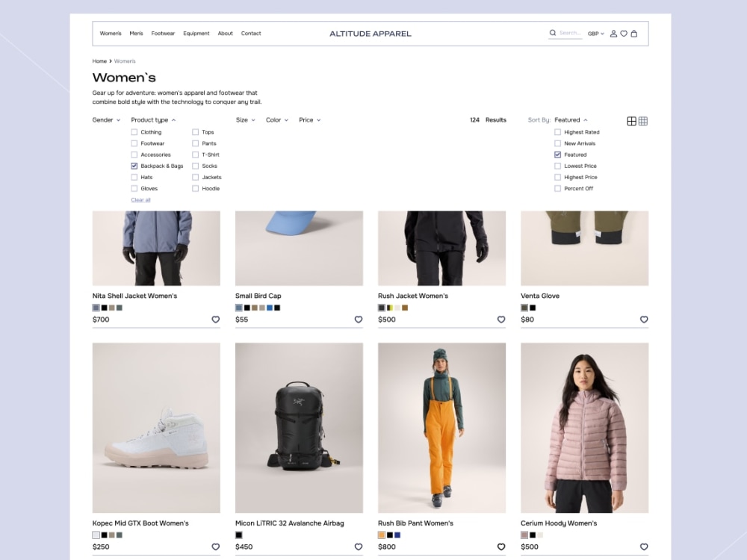The image size is (747, 560).
Task: Select Highest Rated sort option
Action: (558, 132)
